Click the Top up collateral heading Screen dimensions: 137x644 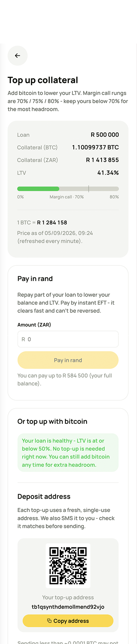pos(43,80)
